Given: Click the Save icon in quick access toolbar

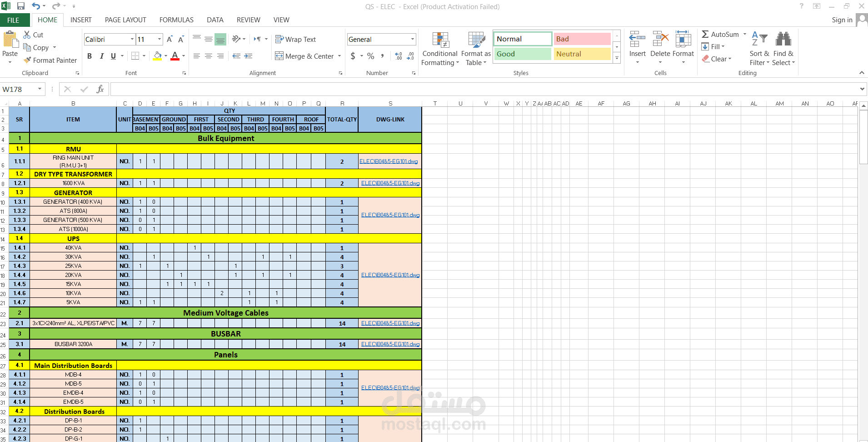Looking at the screenshot, I should pyautogui.click(x=21, y=6).
